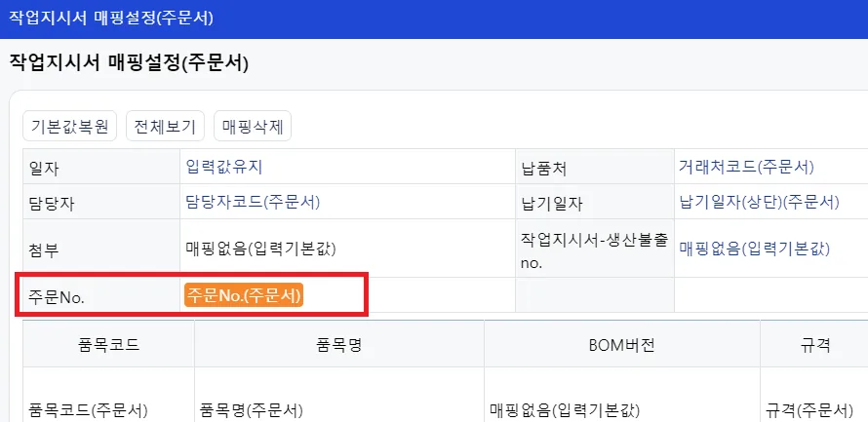The image size is (868, 422).
Task: Select 입력값유지 mapping for 일자
Action: pyautogui.click(x=224, y=167)
